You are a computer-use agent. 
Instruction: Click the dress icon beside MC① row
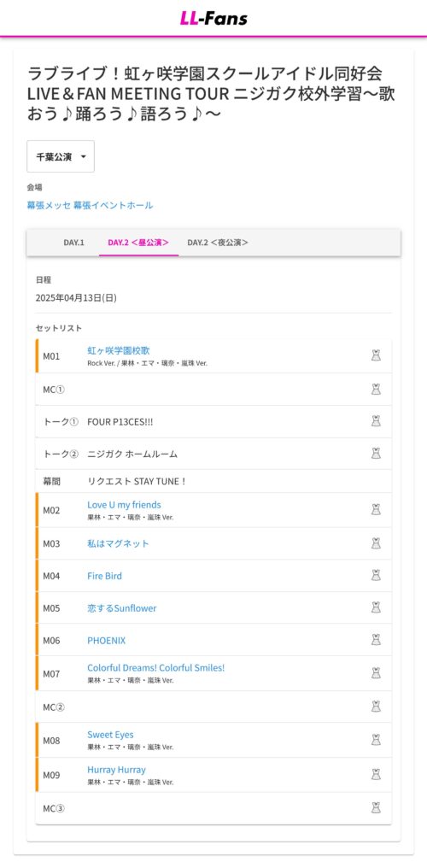pos(376,390)
